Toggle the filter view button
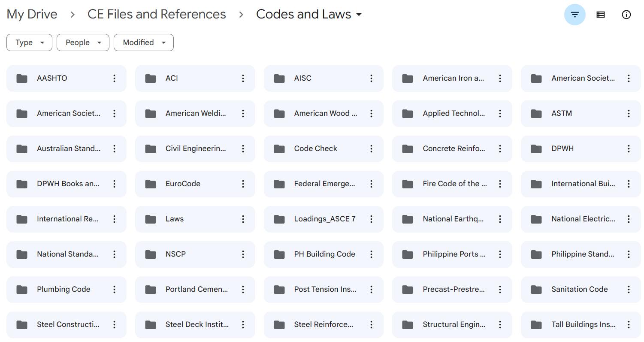644x342 pixels. [574, 15]
